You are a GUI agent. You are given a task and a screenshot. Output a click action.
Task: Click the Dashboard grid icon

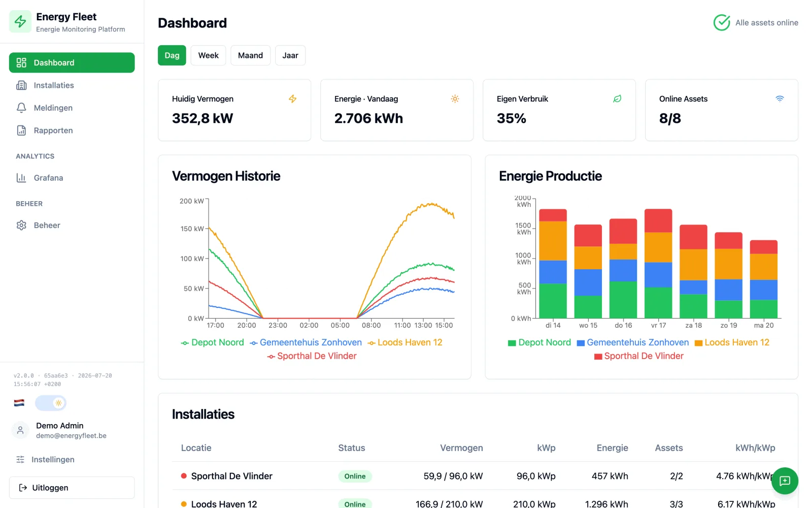(x=21, y=62)
